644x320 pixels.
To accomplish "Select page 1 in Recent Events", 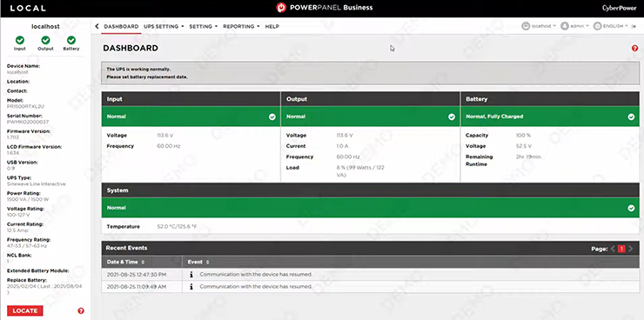I will click(x=621, y=249).
